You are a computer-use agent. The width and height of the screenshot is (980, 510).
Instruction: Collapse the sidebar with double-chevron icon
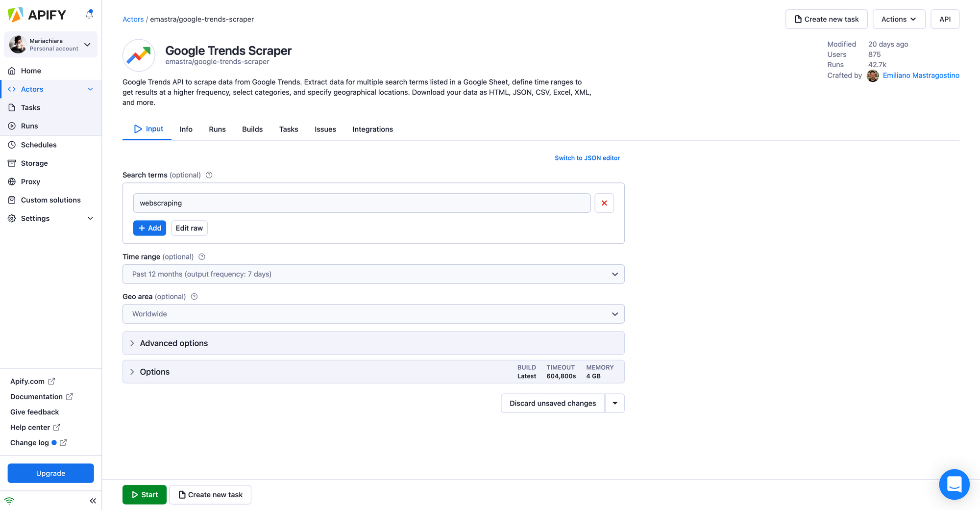(93, 501)
